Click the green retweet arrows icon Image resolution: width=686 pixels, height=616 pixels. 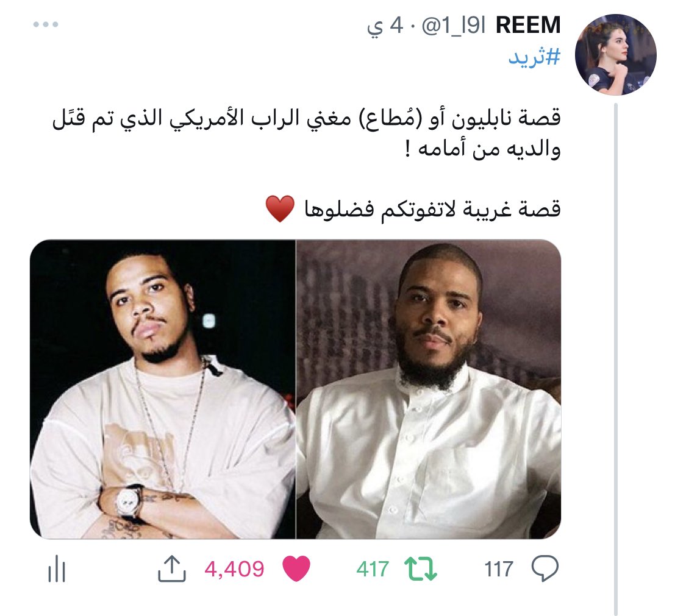[x=420, y=569]
